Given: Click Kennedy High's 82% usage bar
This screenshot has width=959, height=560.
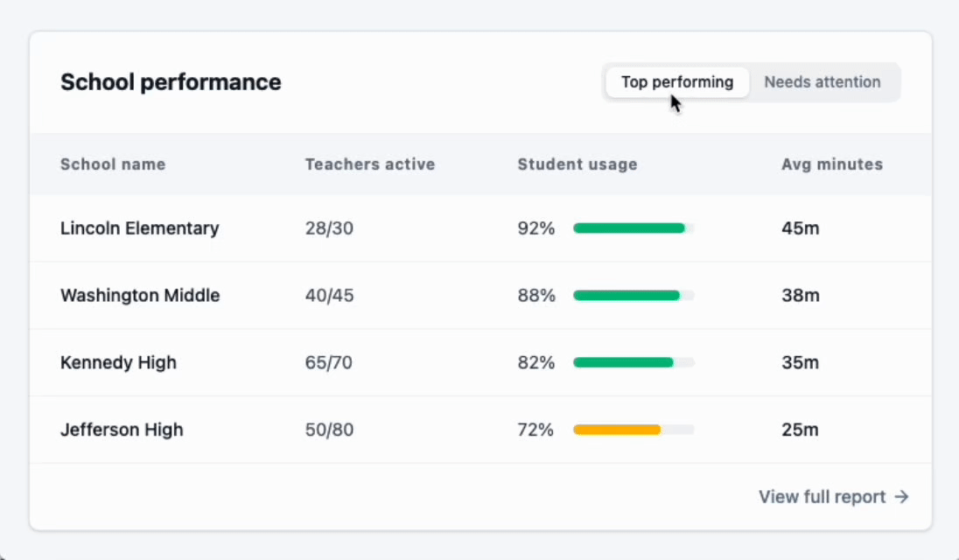Looking at the screenshot, I should pyautogui.click(x=633, y=362).
